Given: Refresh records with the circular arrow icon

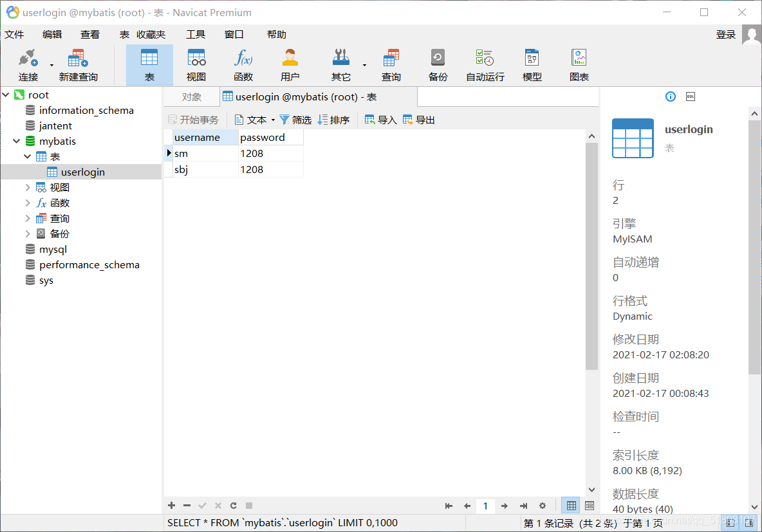Looking at the screenshot, I should click(x=233, y=506).
